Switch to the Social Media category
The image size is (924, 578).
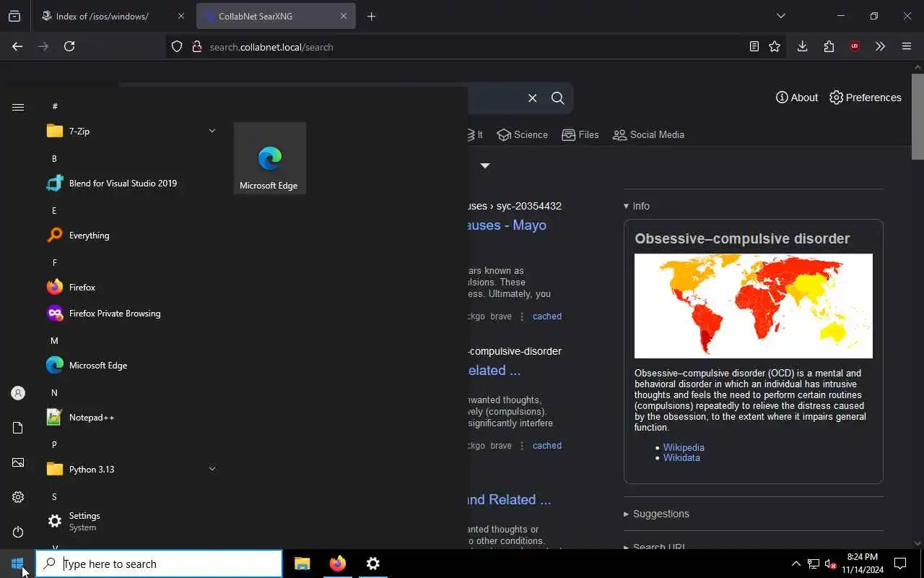coord(648,134)
